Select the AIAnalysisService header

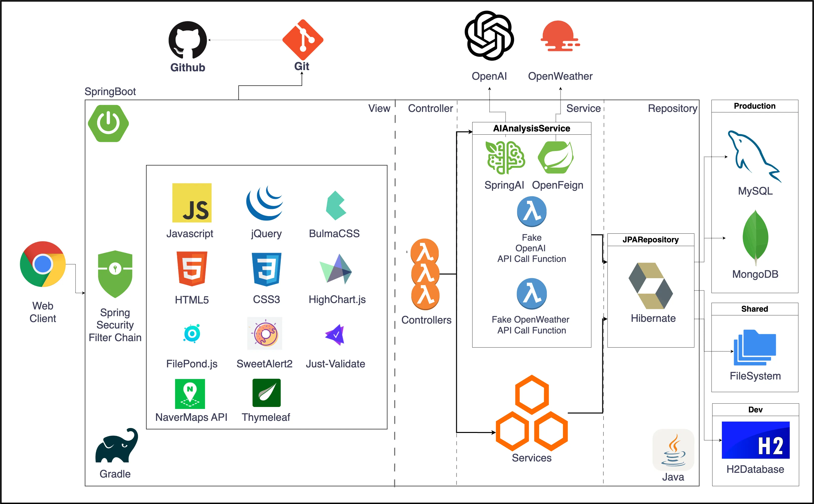point(531,128)
